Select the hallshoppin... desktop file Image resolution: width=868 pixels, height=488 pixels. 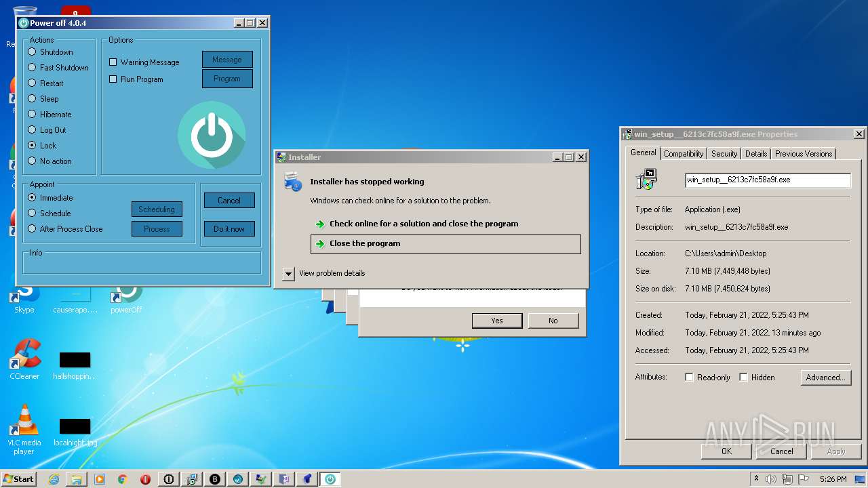[x=75, y=366]
